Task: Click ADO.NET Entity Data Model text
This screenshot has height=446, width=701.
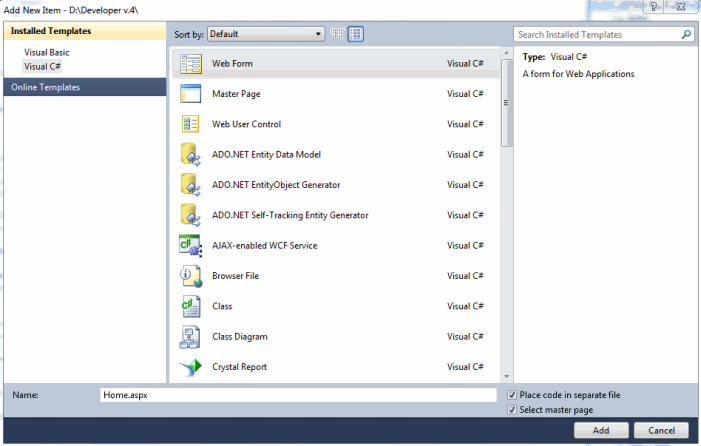Action: point(266,155)
